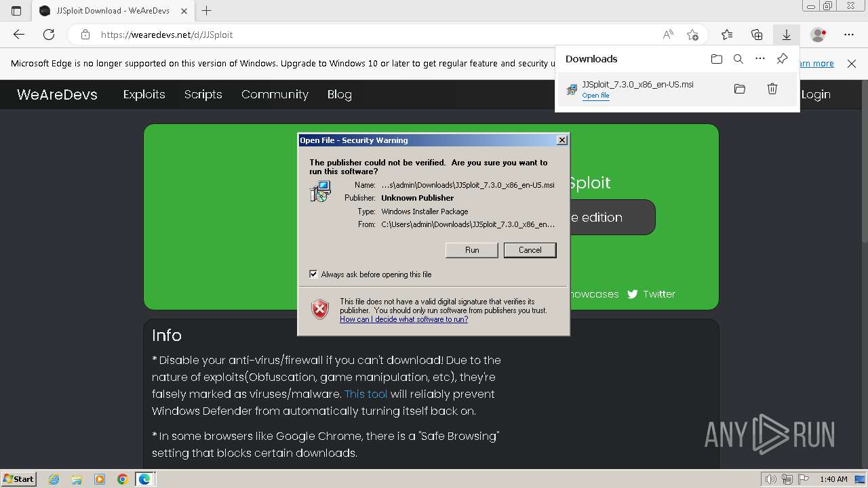Open the Favorites list icon

coord(727,35)
